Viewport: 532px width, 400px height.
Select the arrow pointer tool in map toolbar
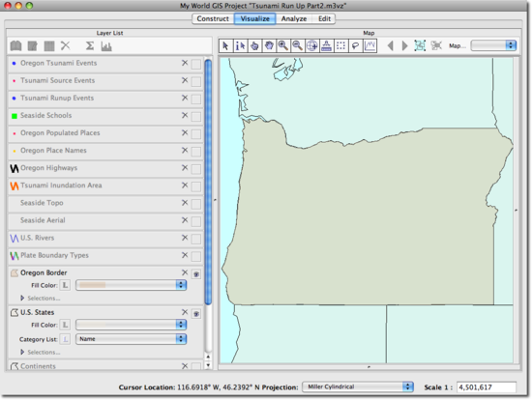point(225,45)
